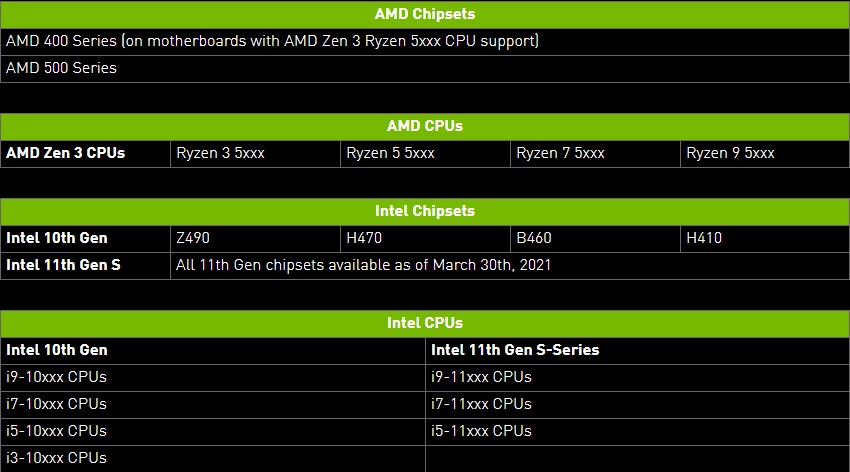Click the Ryzen 3 5xxx cell
This screenshot has height=472, width=850.
220,153
